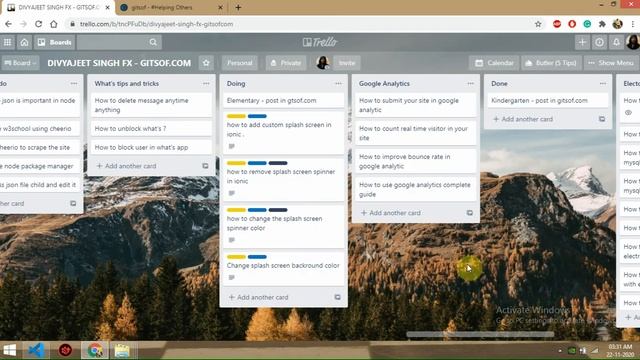Open a new browser tab
The width and height of the screenshot is (640, 360).
238,7
